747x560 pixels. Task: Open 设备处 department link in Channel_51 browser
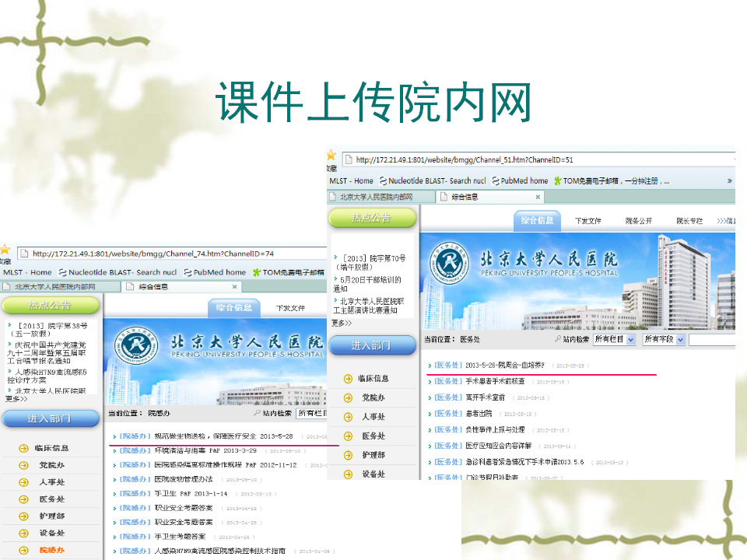coord(373,474)
